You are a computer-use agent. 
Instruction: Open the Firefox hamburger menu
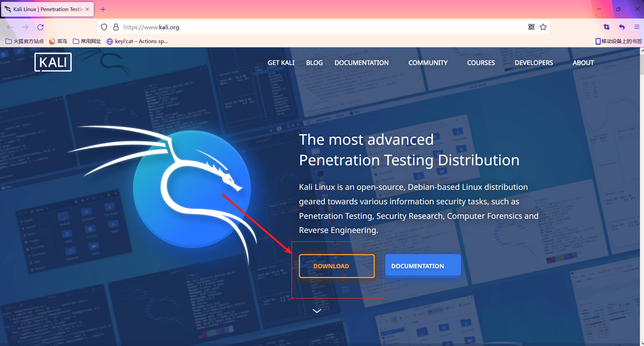point(637,27)
